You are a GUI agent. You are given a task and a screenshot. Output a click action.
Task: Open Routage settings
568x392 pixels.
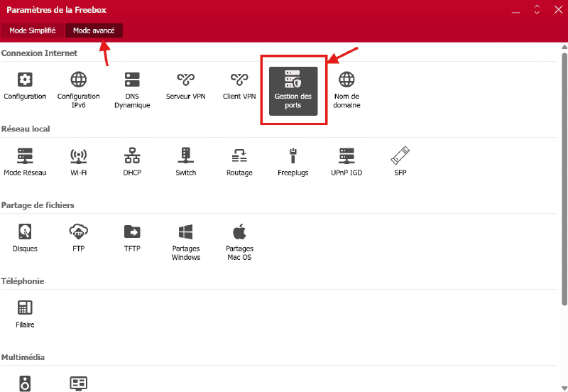pos(239,162)
